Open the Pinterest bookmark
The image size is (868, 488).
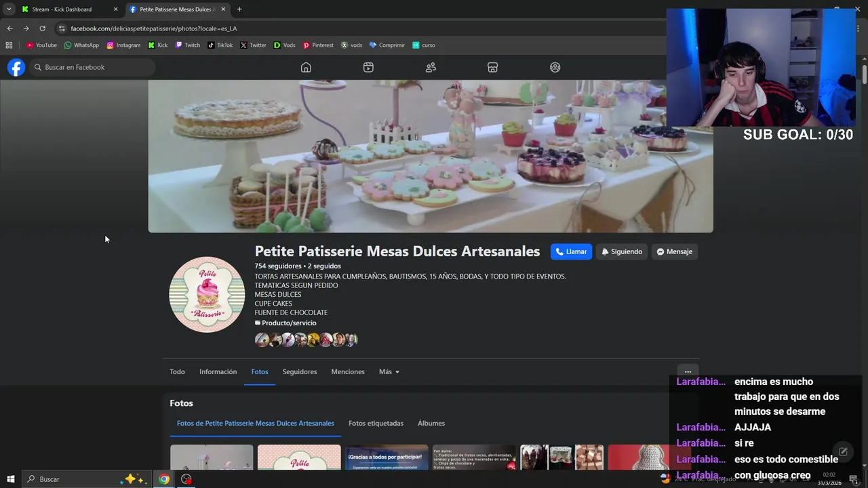tap(318, 45)
